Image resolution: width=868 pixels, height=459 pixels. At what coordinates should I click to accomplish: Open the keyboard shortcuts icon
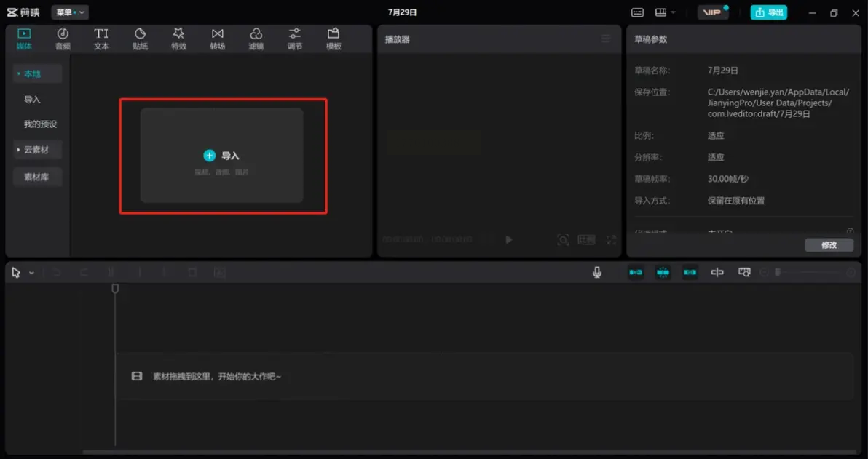point(637,12)
